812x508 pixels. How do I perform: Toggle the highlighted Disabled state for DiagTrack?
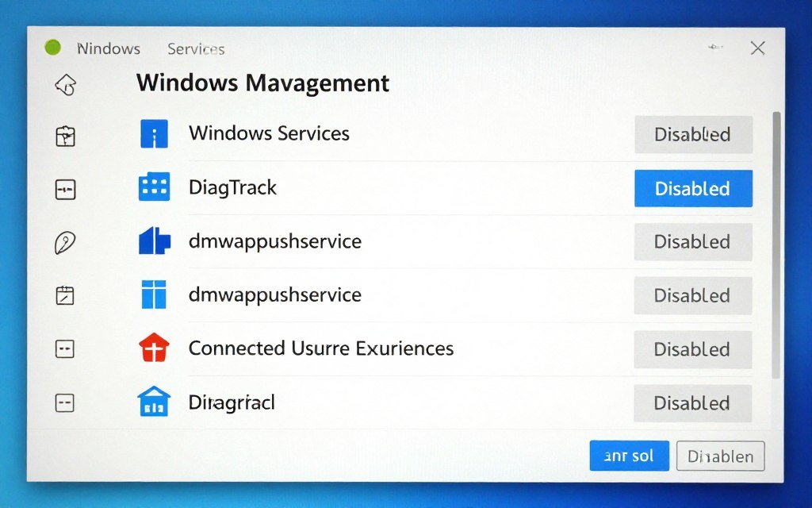tap(693, 189)
